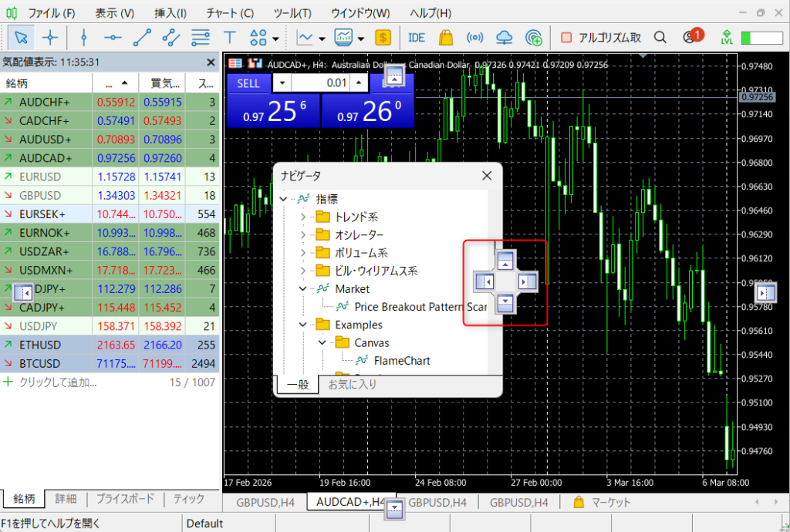The width and height of the screenshot is (790, 532).
Task: Click the SELL button on the chart
Action: (248, 83)
